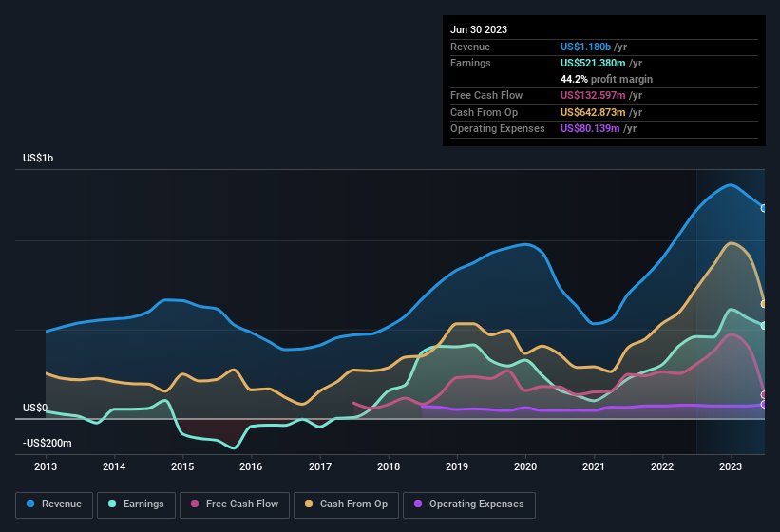Image resolution: width=780 pixels, height=532 pixels.
Task: Select the orange Cash From Op endpoint dot
Action: coord(764,304)
